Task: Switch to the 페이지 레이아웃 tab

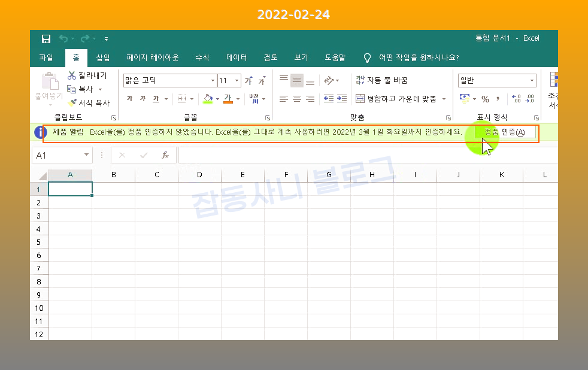Action: (x=152, y=57)
